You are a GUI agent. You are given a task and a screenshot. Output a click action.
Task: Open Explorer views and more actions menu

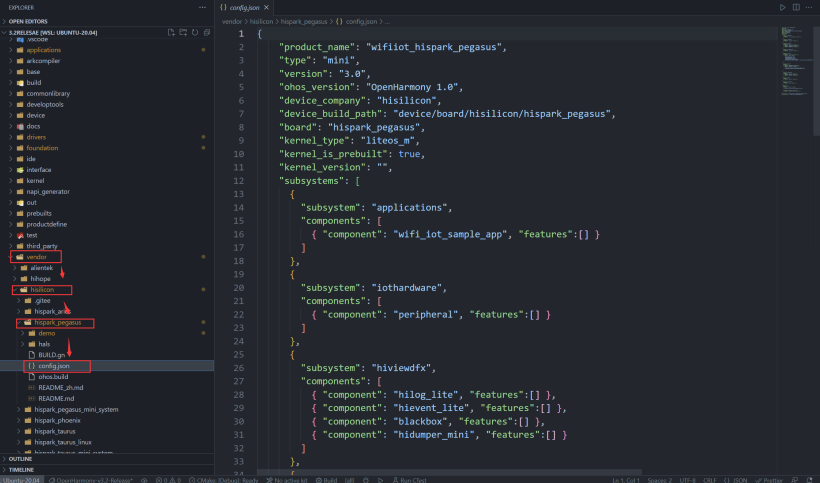[202, 7]
